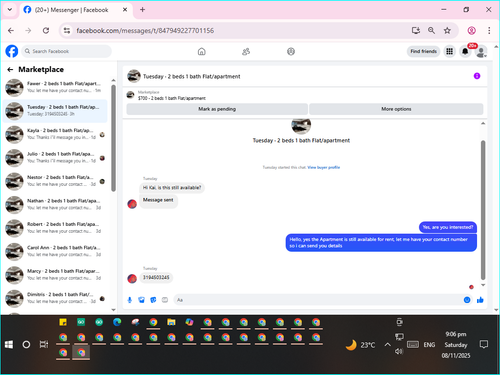
Task: Click the 'Message sent' bubble
Action: (x=158, y=201)
